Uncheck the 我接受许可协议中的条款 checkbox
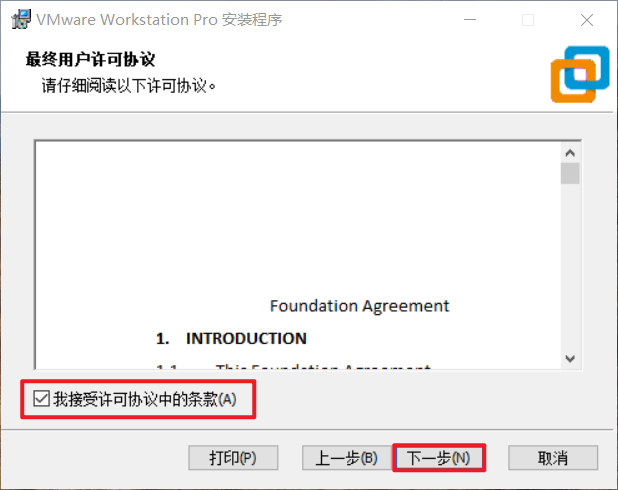Screen dimensions: 618x490 tap(41, 399)
